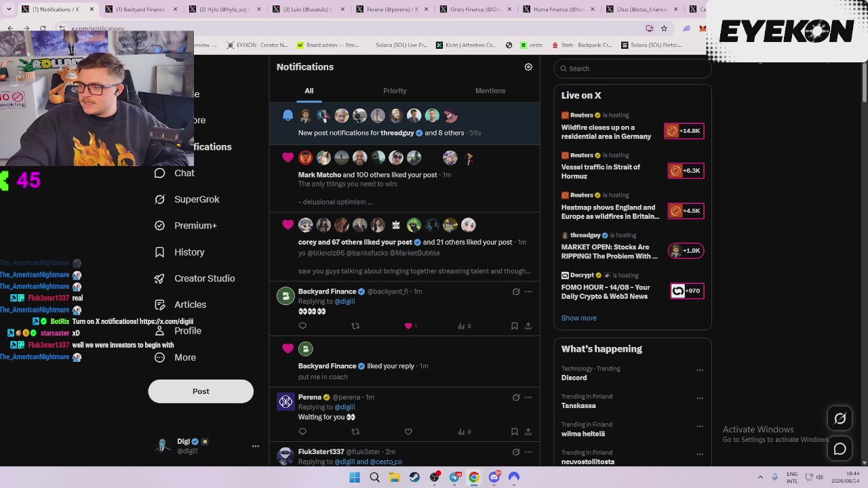
Task: Bookmark Perena's post
Action: (515, 432)
